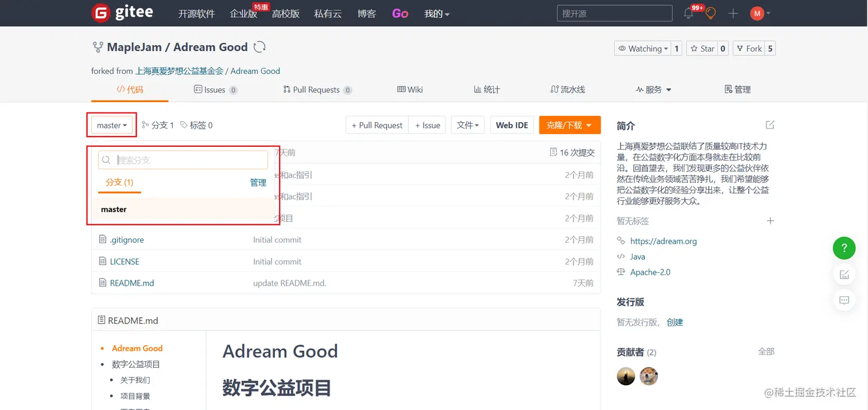Open the user avatar menu

coord(760,13)
